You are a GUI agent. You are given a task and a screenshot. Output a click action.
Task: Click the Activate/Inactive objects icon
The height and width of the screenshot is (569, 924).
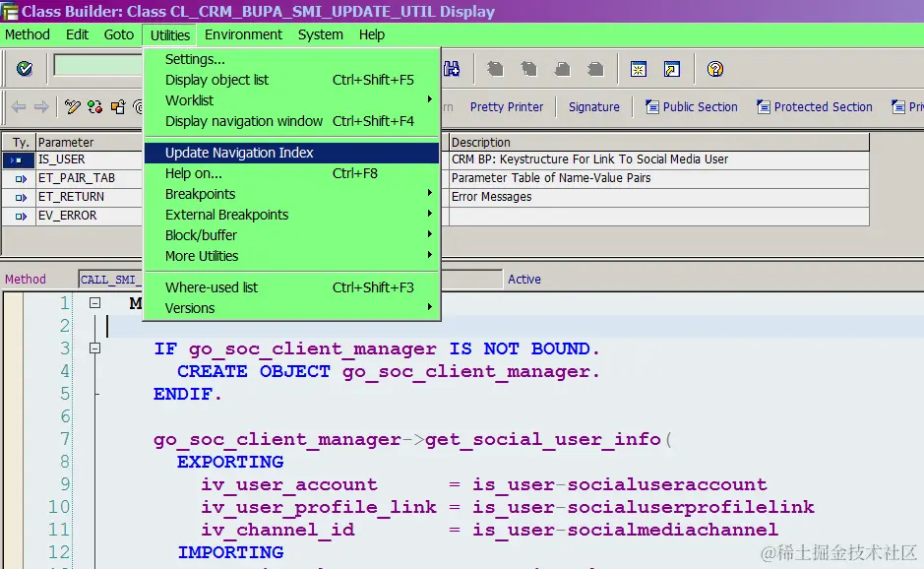[94, 106]
